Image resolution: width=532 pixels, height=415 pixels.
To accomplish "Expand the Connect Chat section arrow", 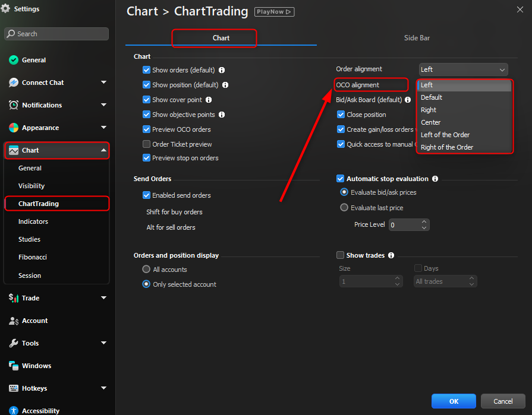I will (x=104, y=83).
